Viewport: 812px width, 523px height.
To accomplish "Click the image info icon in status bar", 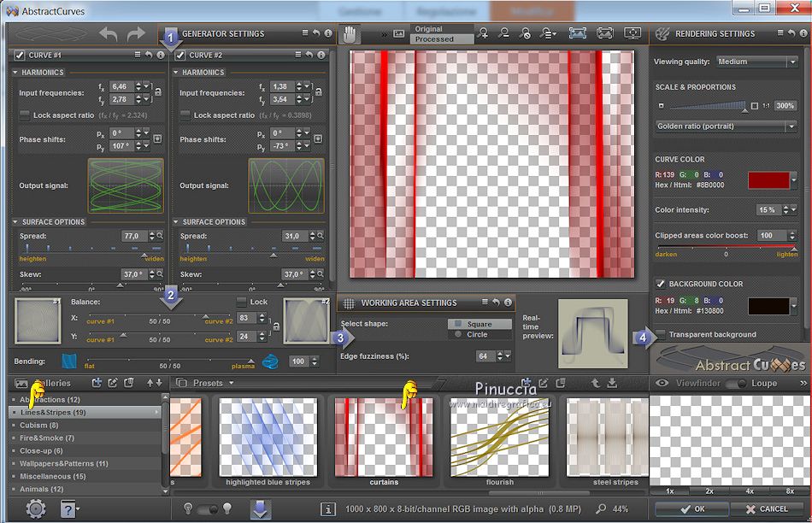I will click(327, 509).
